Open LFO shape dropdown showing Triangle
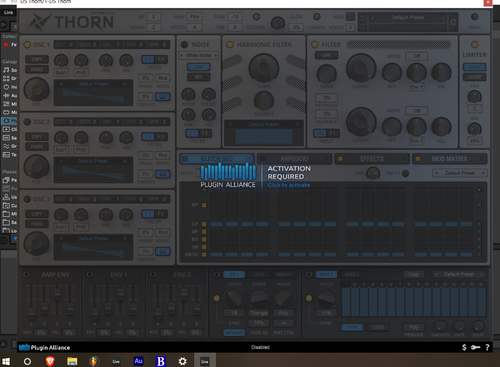Viewport: 500px width, 367px height. [x=259, y=313]
